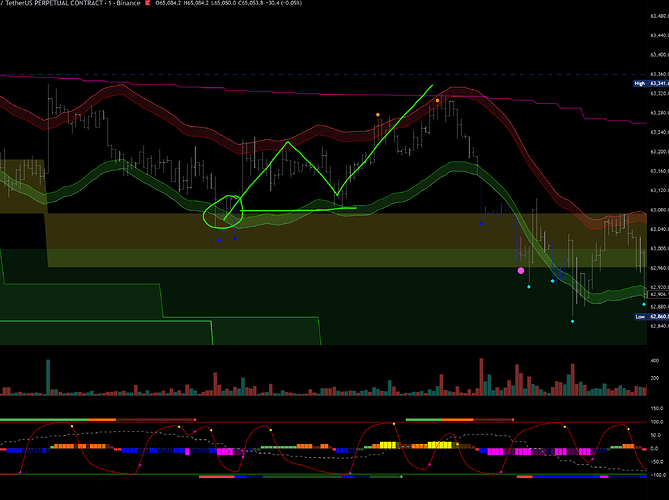Viewport: 669px width, 500px height.
Task: Select the green ellipse drawing on chart
Action: point(222,184)
